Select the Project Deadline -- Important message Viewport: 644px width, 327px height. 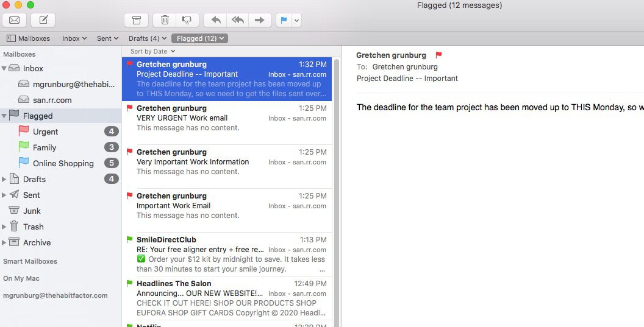(x=227, y=79)
